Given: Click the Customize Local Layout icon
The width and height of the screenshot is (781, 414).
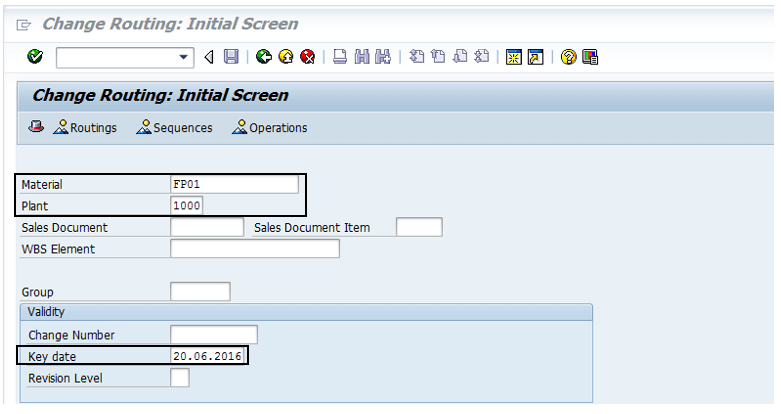Looking at the screenshot, I should [590, 57].
